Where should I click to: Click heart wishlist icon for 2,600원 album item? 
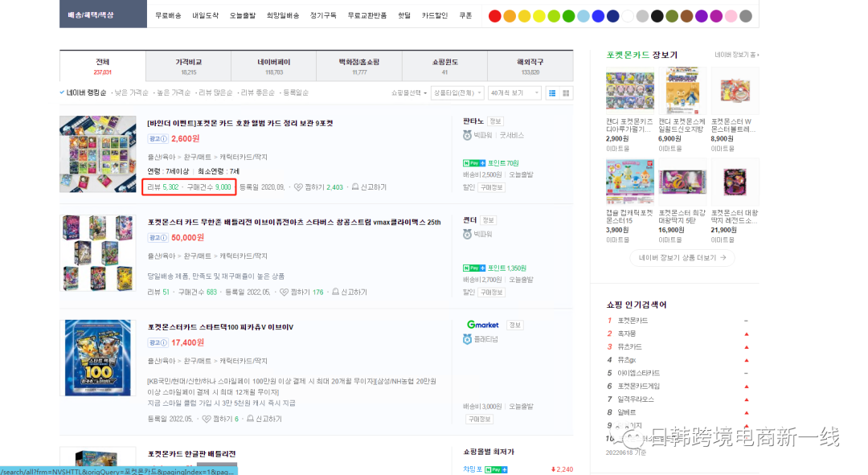298,187
